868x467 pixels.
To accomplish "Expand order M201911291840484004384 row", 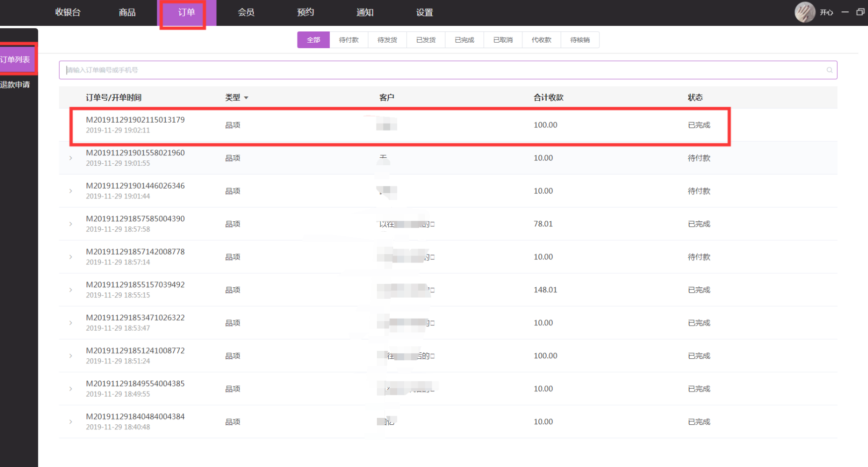I will tap(71, 422).
